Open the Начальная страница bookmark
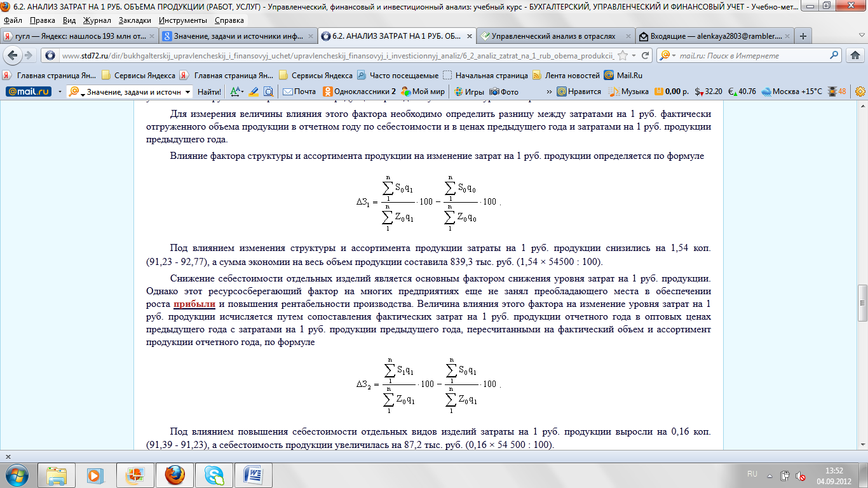Viewport: 868px width, 488px height. pos(485,74)
